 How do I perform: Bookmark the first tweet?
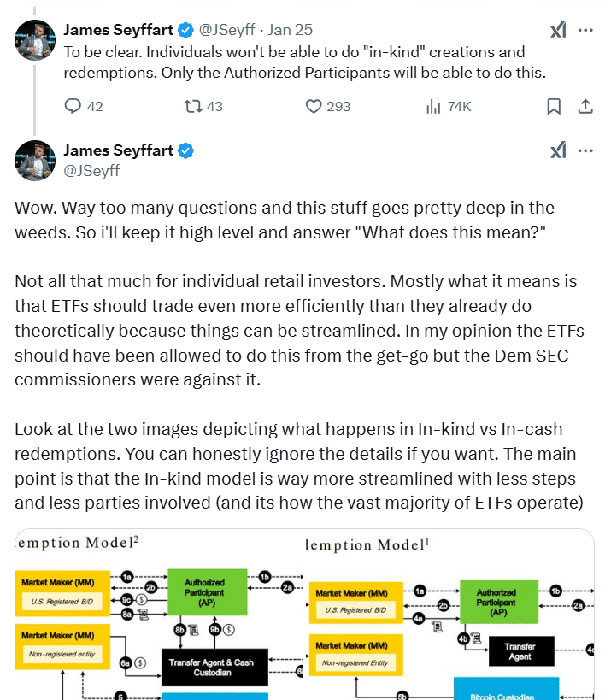tap(554, 106)
